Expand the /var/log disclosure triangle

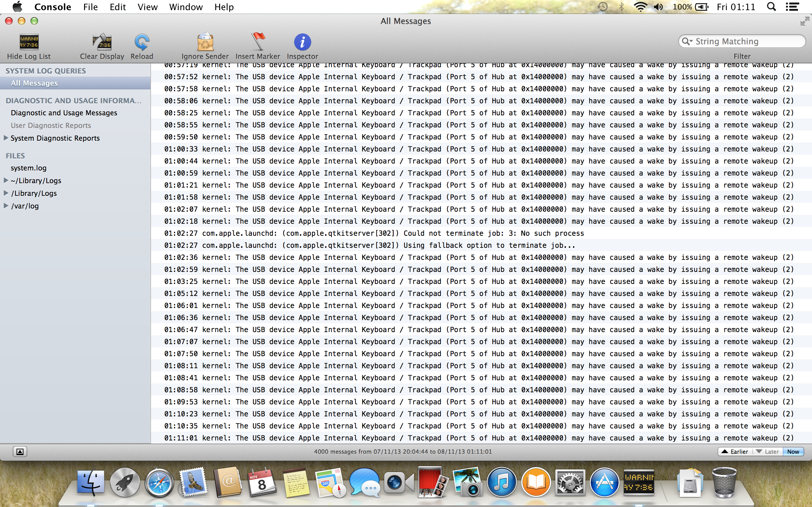coord(6,206)
